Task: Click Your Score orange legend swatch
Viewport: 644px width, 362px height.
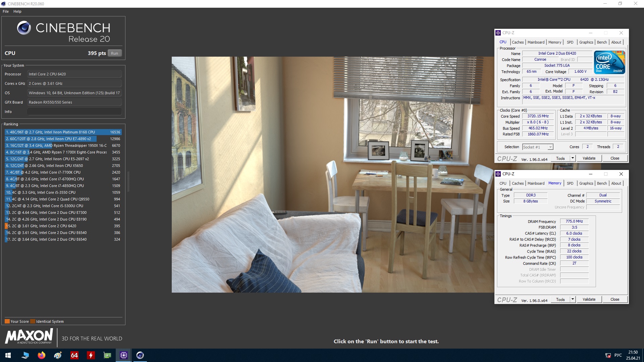Action: [7, 321]
